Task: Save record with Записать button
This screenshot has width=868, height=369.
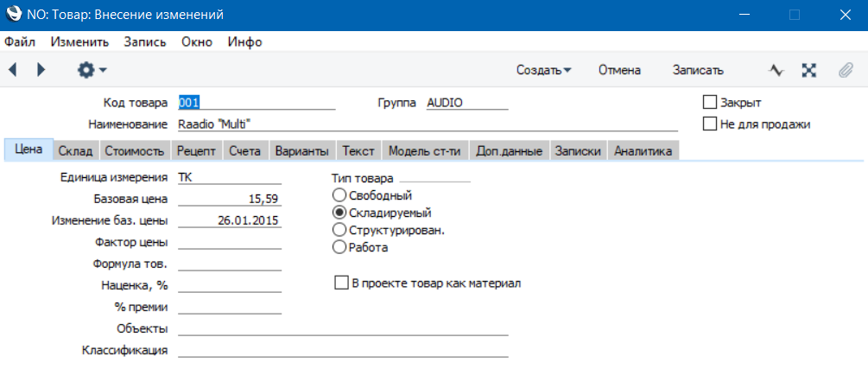Action: pyautogui.click(x=698, y=70)
